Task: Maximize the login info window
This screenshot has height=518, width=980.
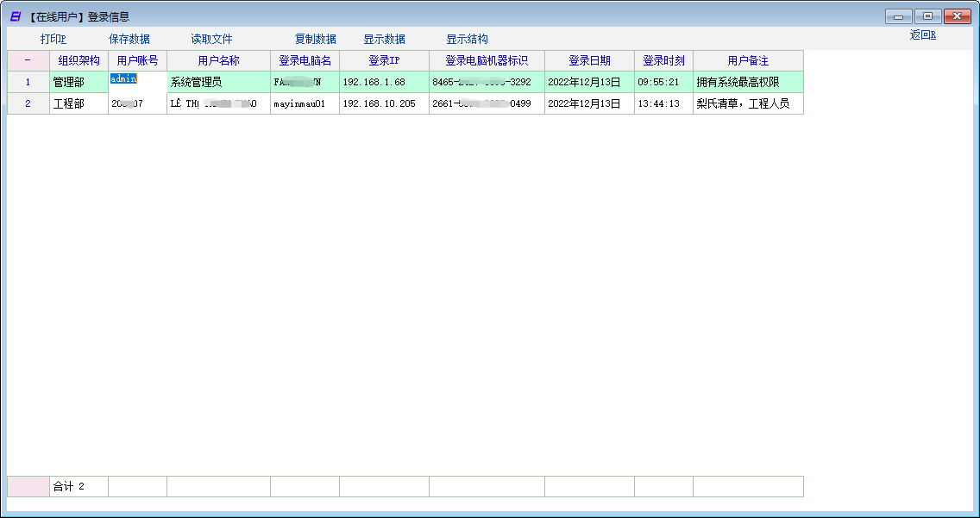Action: pyautogui.click(x=927, y=16)
